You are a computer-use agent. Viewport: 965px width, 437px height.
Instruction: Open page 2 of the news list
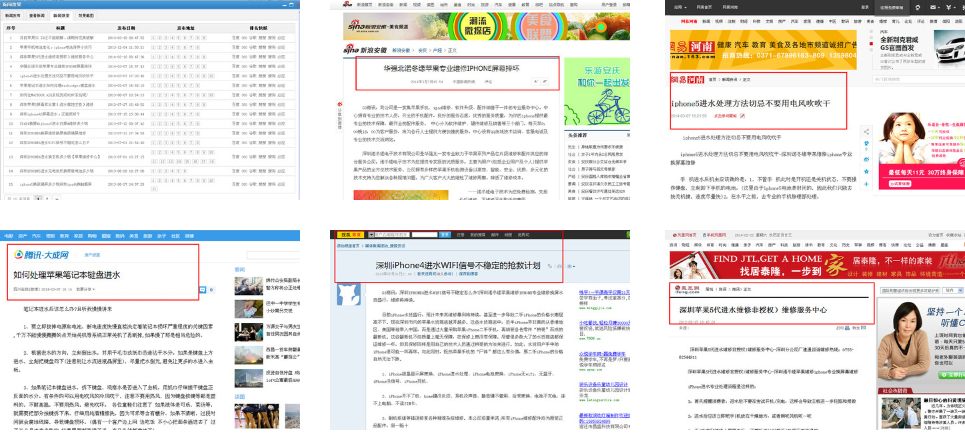point(47,198)
